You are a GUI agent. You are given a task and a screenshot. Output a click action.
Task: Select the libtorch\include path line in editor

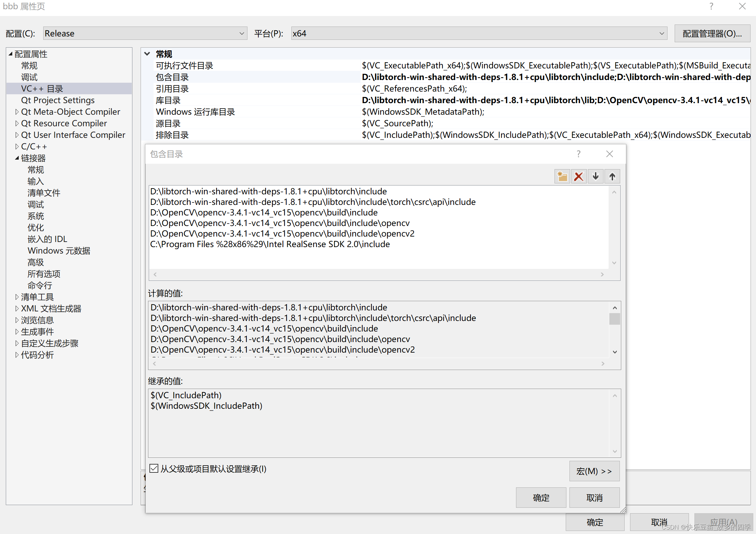(269, 191)
